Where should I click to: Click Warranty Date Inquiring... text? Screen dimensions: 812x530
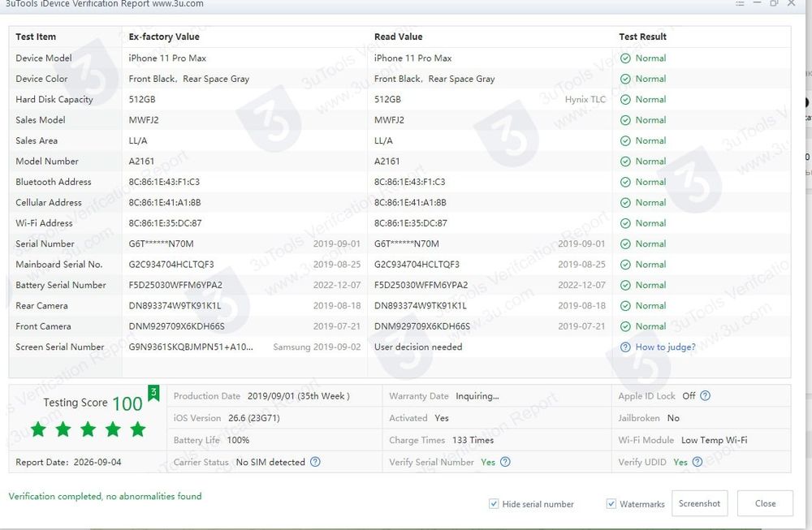pos(477,396)
